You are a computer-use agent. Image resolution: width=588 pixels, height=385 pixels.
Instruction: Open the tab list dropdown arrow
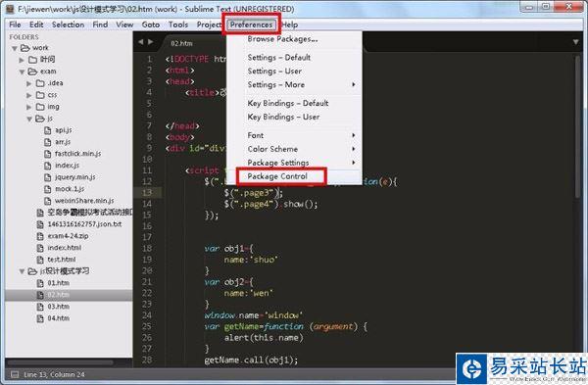(x=575, y=42)
